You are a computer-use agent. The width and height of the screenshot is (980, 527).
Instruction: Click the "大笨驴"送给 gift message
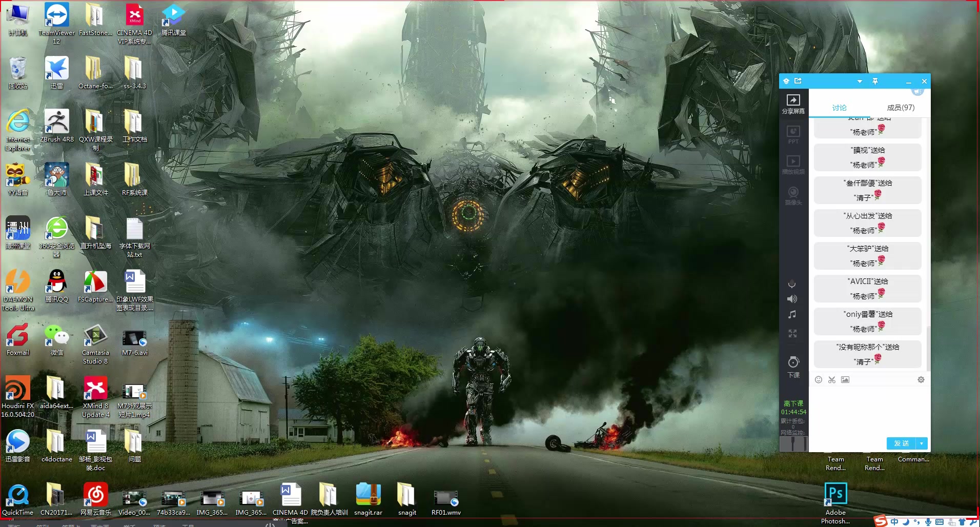point(868,256)
